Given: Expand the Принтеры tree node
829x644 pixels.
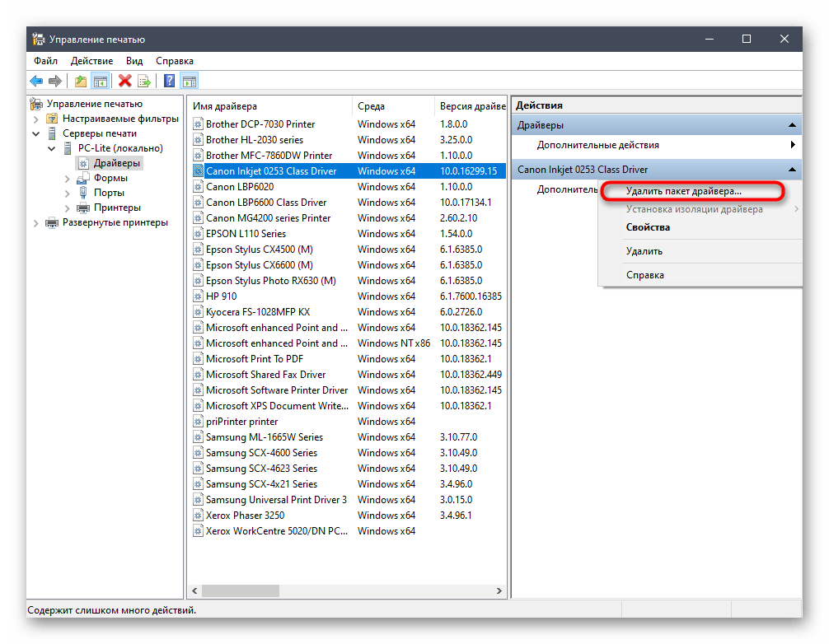Looking at the screenshot, I should pos(68,208).
